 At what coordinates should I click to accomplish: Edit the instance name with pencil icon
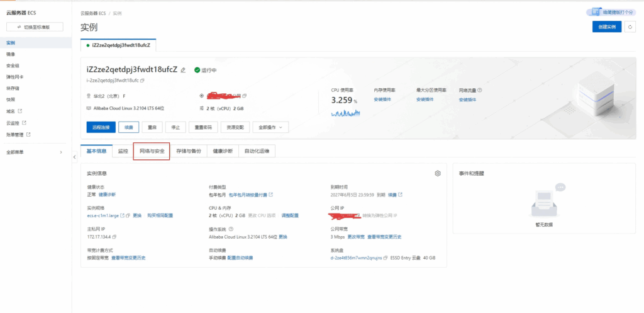click(183, 71)
